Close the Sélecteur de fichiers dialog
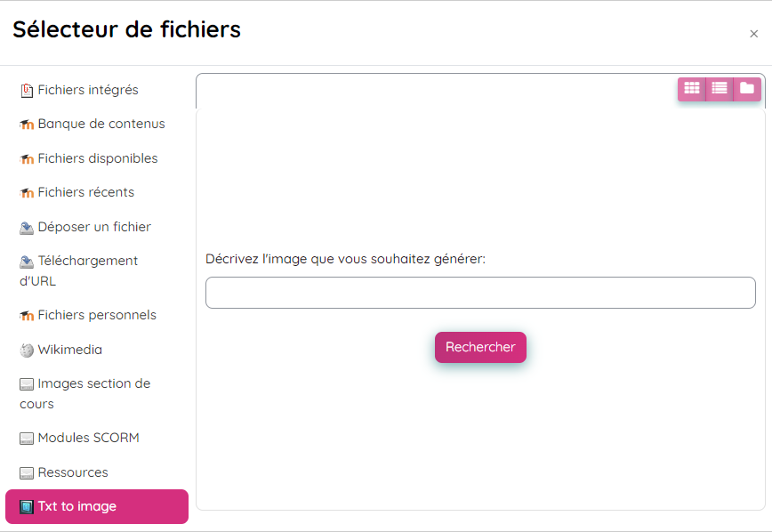The height and width of the screenshot is (532, 772). [x=754, y=34]
